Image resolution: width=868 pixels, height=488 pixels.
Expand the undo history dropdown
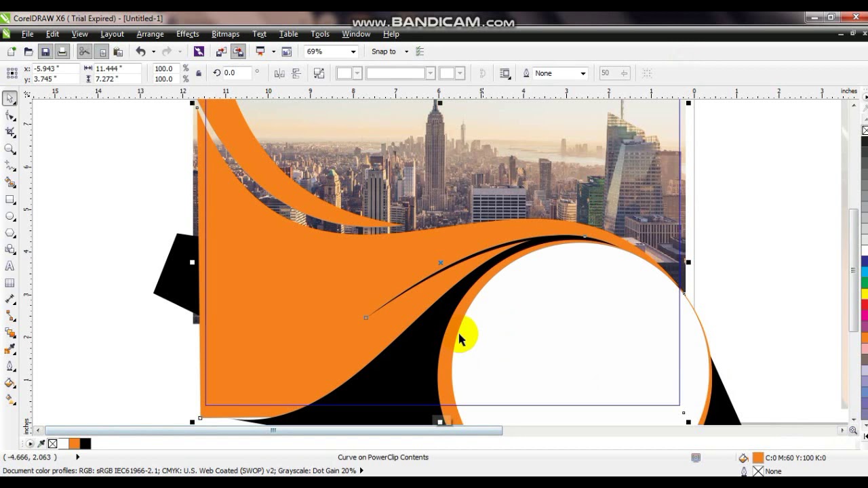153,52
